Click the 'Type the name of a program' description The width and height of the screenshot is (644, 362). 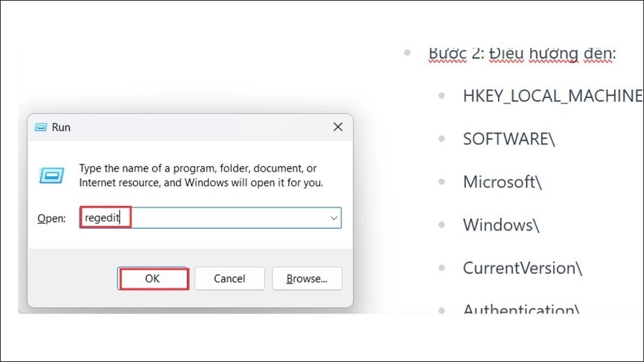point(201,175)
